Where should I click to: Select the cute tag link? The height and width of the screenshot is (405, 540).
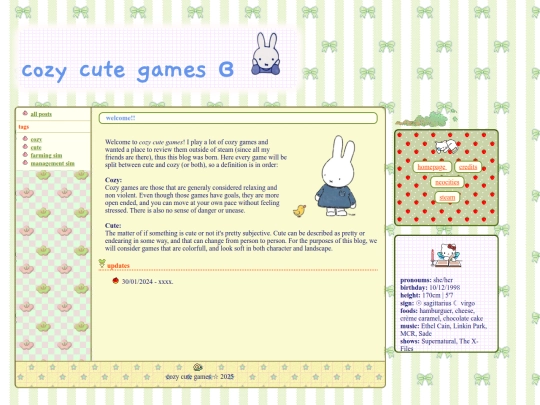36,147
